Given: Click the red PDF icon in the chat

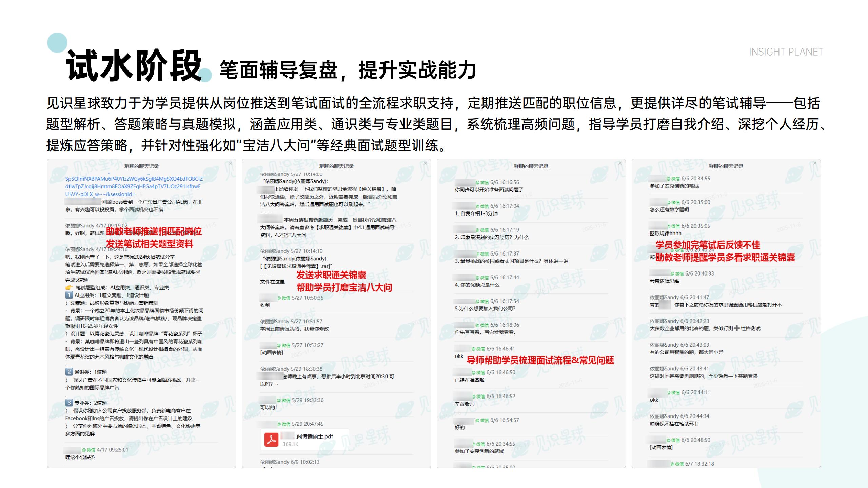Looking at the screenshot, I should tap(271, 440).
